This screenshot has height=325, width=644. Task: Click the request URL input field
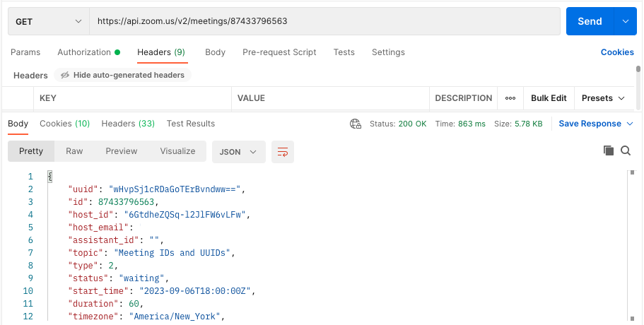[x=325, y=21]
